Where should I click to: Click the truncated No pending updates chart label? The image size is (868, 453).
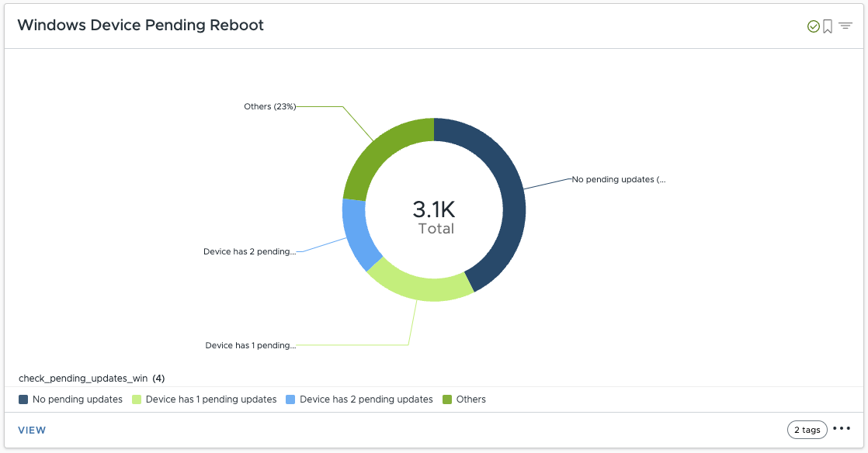tap(618, 179)
